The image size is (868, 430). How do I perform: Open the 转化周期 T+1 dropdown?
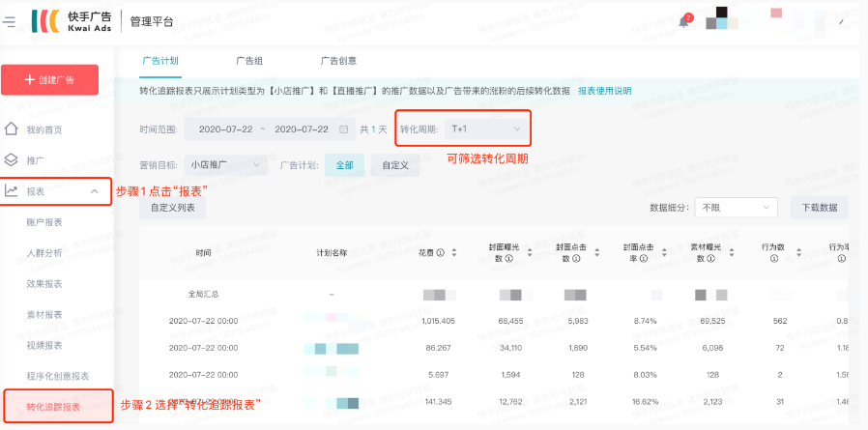[x=485, y=129]
